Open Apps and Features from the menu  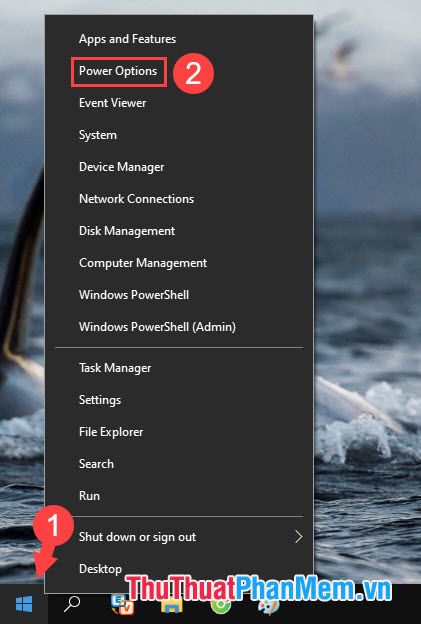point(179,39)
